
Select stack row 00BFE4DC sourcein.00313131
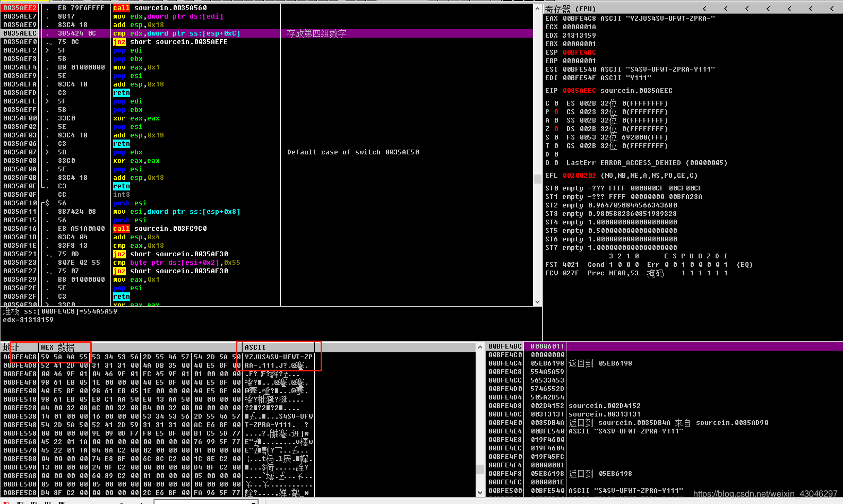point(665,414)
